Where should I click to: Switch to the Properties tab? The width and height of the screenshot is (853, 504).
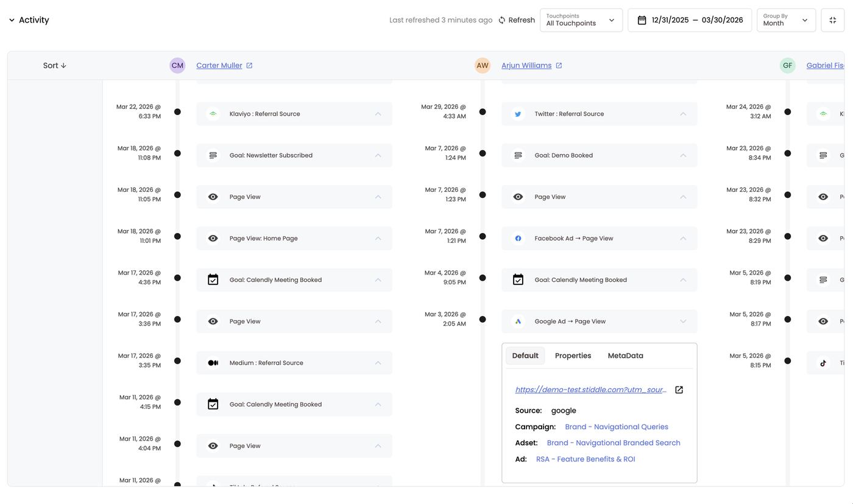[x=573, y=355]
